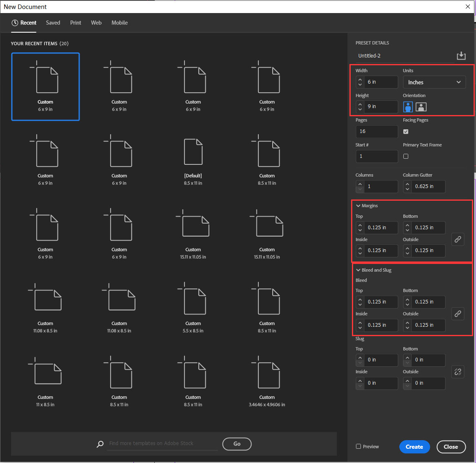This screenshot has height=463, width=476.
Task: Open the Mobile tab
Action: click(x=120, y=23)
